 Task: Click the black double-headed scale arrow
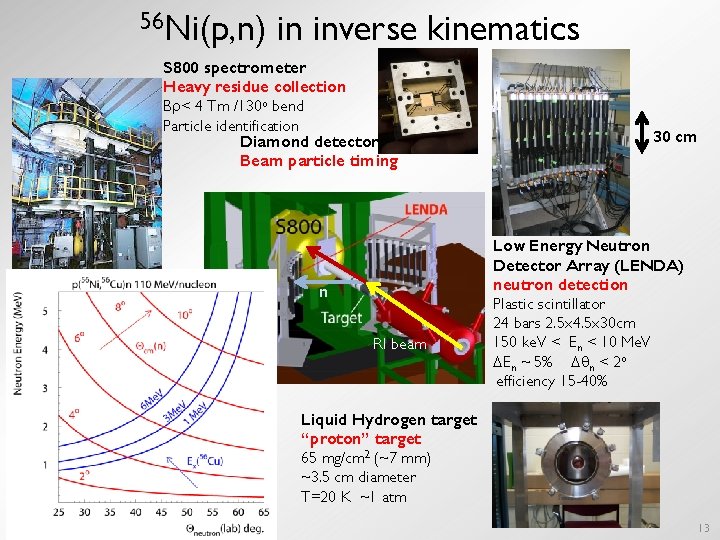coord(642,132)
